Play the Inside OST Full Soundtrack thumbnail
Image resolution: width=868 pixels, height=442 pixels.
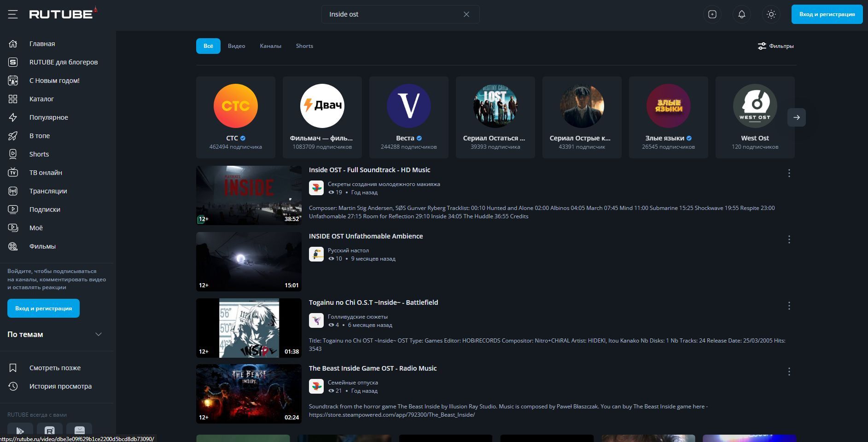pyautogui.click(x=249, y=195)
